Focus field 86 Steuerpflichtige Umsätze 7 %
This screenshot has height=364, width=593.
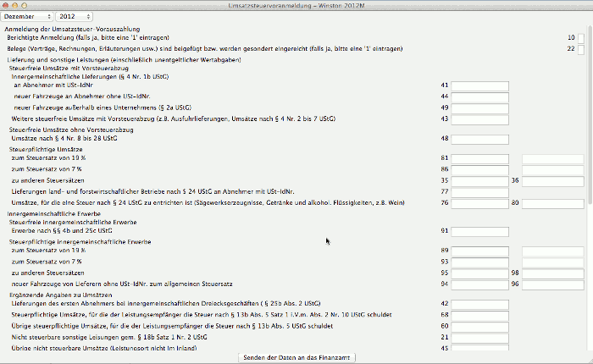tap(480, 170)
